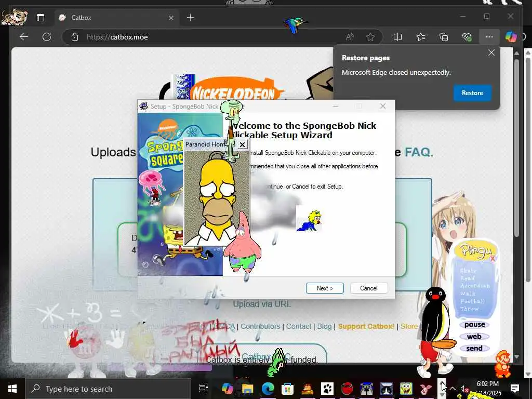
Task: Open Blog link in Catbox footer
Action: (324, 326)
